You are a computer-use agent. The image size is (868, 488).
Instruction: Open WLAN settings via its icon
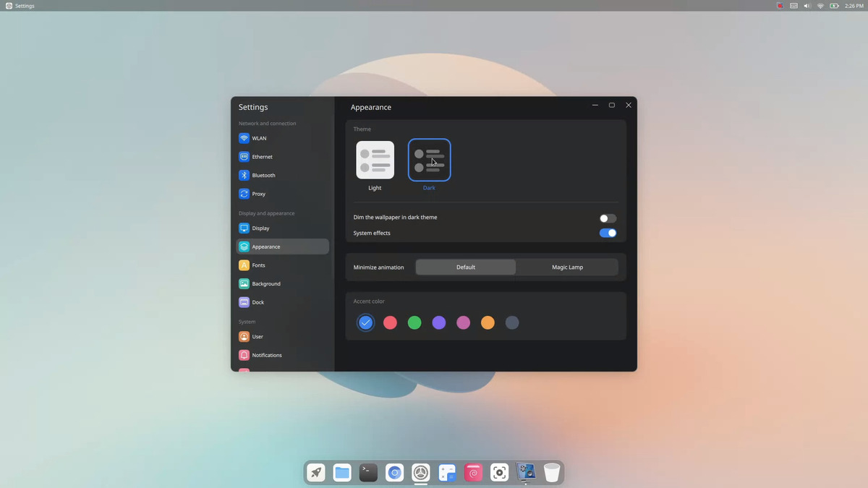pos(244,138)
